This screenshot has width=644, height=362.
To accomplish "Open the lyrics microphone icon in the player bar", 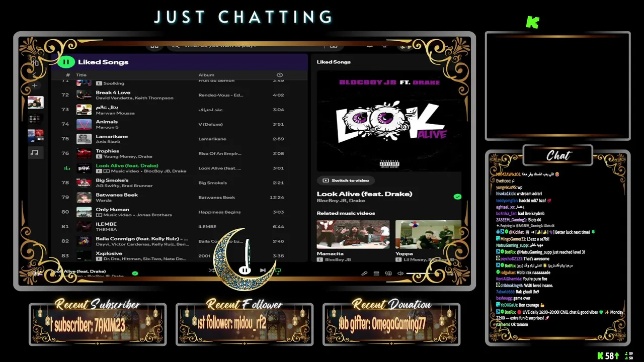I will [364, 274].
